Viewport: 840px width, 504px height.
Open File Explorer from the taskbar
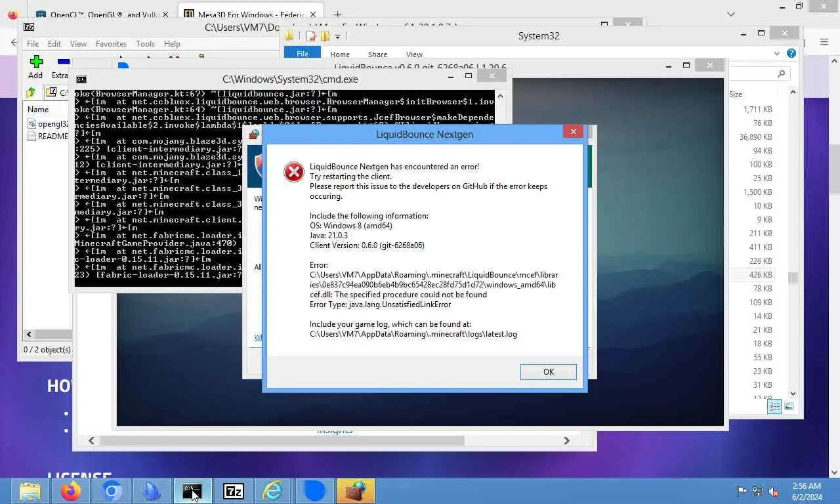pyautogui.click(x=30, y=491)
